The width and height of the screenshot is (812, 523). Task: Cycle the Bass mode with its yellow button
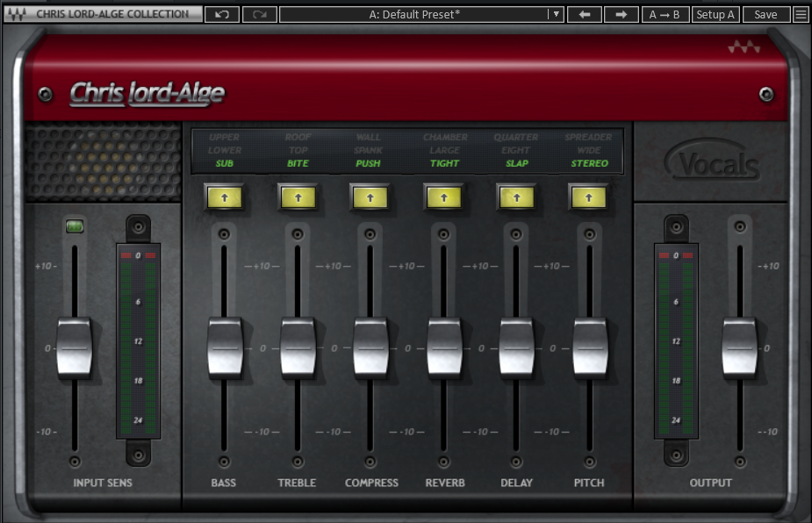tap(225, 197)
